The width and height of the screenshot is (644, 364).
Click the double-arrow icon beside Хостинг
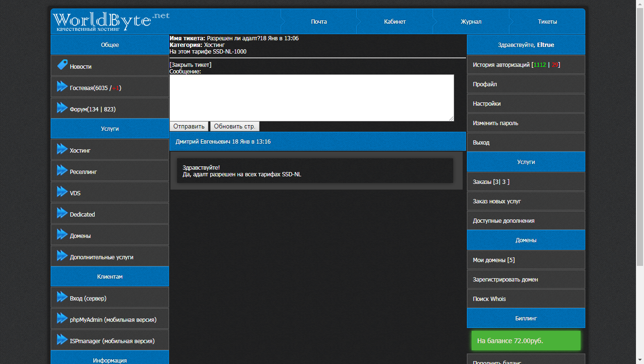point(62,149)
